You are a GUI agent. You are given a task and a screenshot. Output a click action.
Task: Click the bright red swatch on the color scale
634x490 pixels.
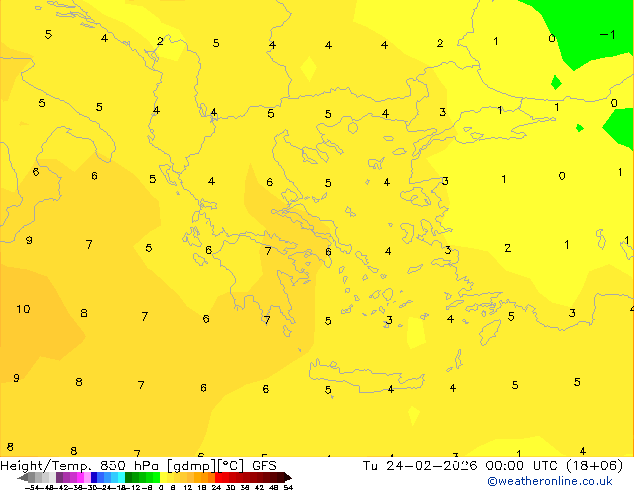(x=218, y=477)
